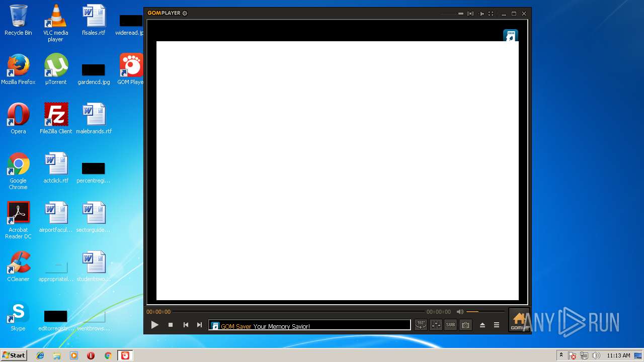This screenshot has width=644, height=362.
Task: Launch Chrome from the taskbar
Action: [x=108, y=355]
